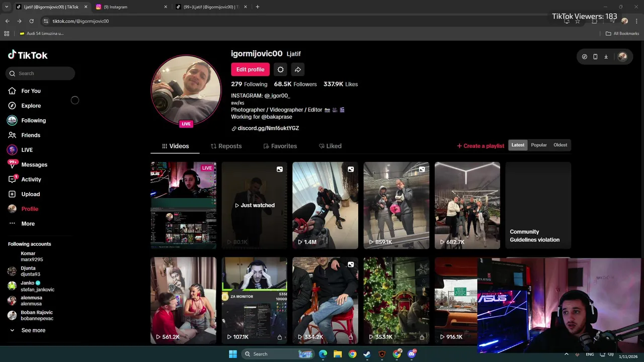This screenshot has height=362, width=644.
Task: Open the video with 1.4M views
Action: click(x=325, y=205)
